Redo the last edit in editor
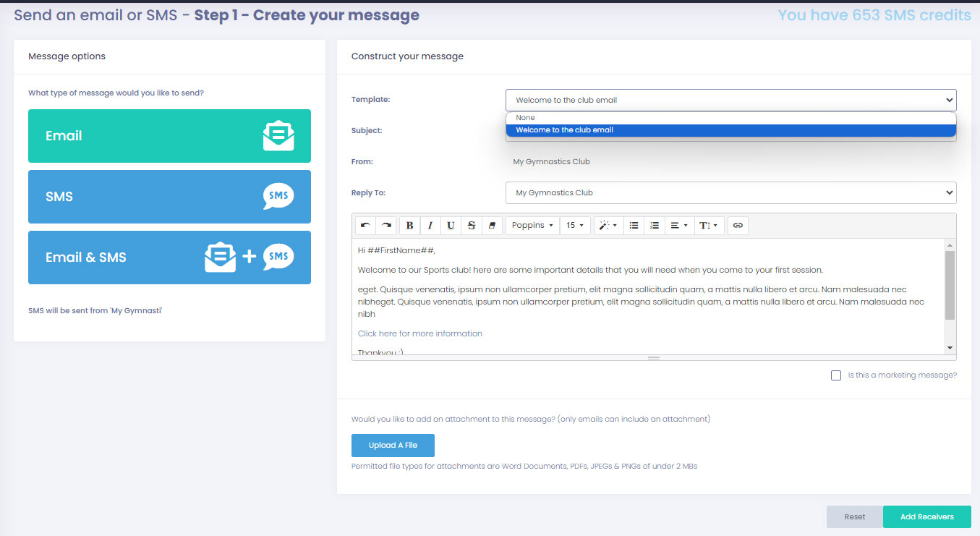This screenshot has height=536, width=980. 386,226
